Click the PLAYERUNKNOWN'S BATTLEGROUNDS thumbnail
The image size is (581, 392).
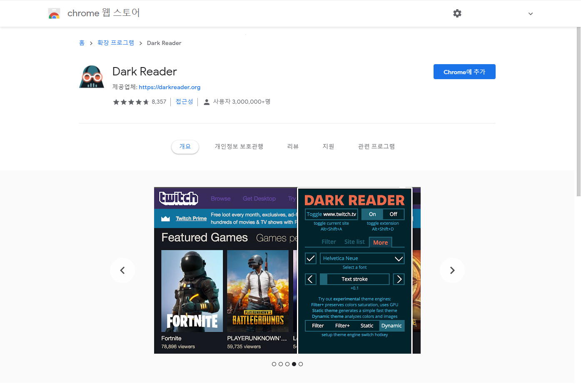258,291
